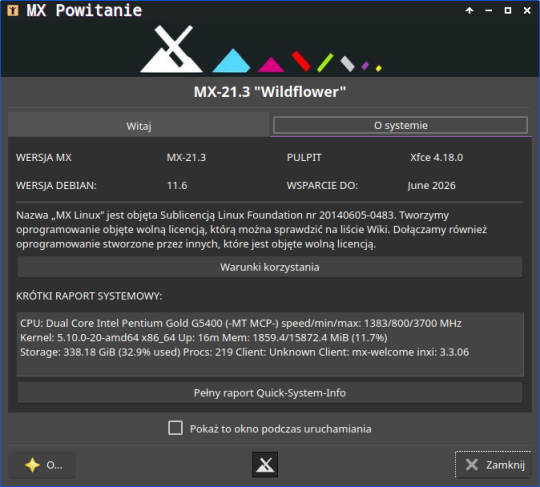Click the WERSJA DEBIAN: label
Viewport: 540px width, 487px height.
tap(56, 186)
